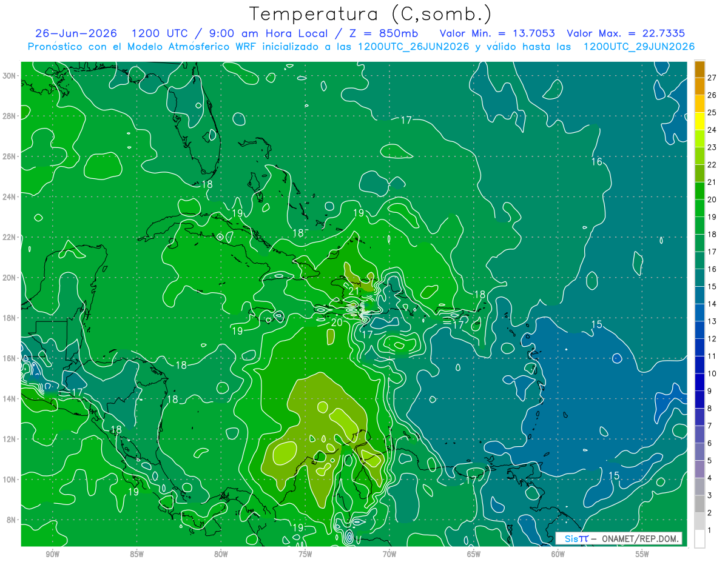Click the color bar value 12
This screenshot has height=562, width=728.
pos(712,339)
